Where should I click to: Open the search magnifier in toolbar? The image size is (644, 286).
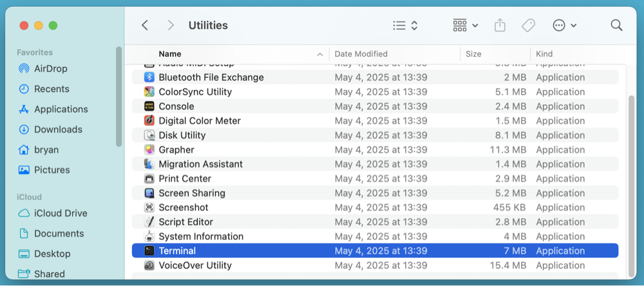tap(616, 25)
